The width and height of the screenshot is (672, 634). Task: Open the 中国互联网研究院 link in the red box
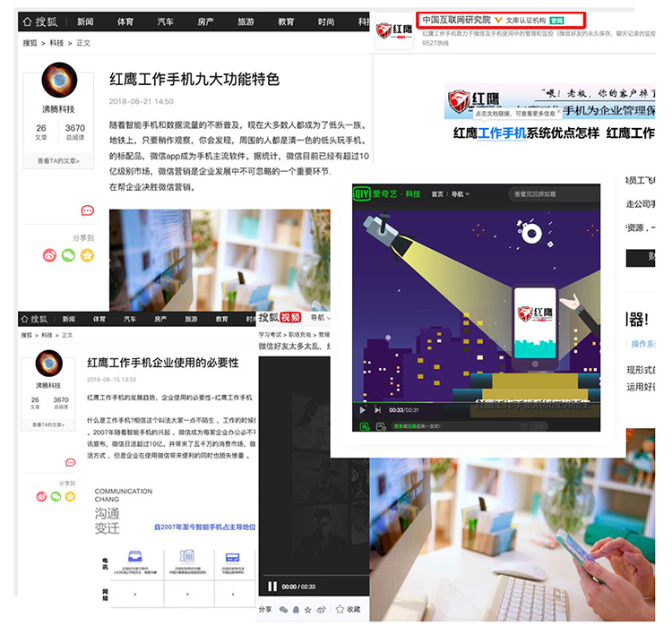click(x=455, y=18)
